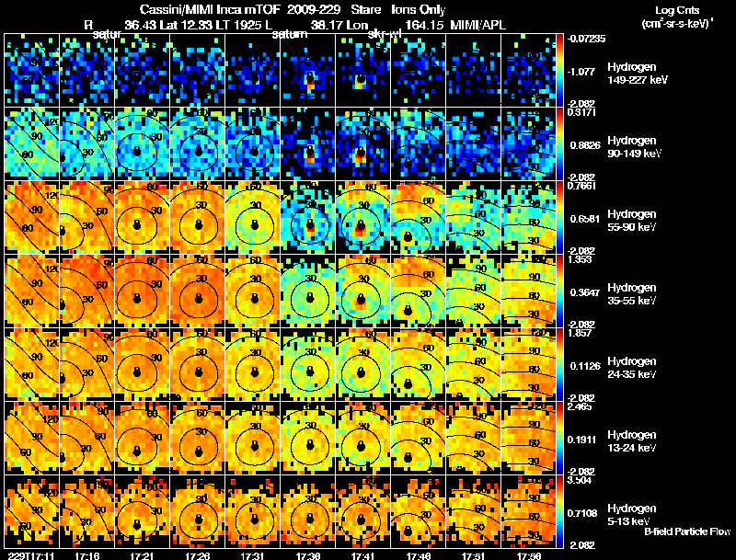Click the Hydrogen 5-13 keV row label

click(x=632, y=515)
